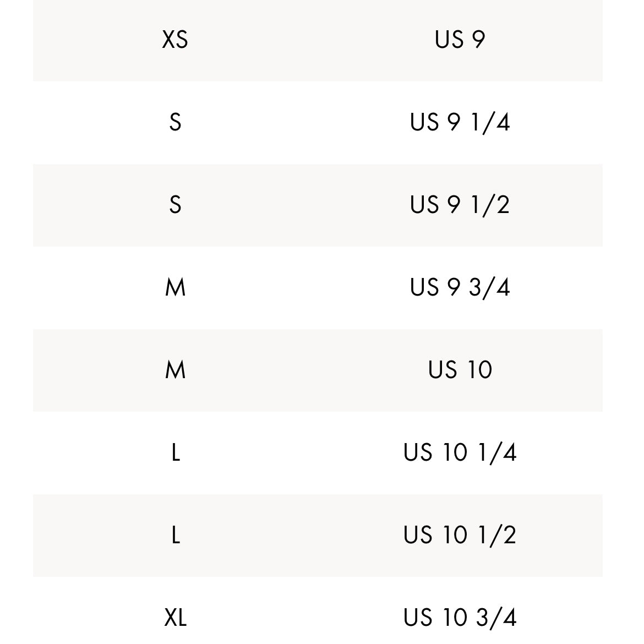Select the US 10 1/2 size value
This screenshot has width=644, height=644.
pos(460,535)
